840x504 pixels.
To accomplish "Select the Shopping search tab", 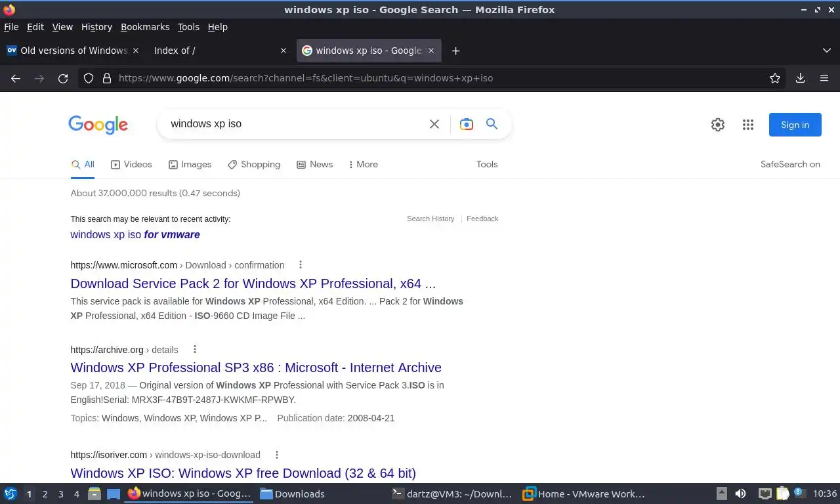I will tap(254, 164).
